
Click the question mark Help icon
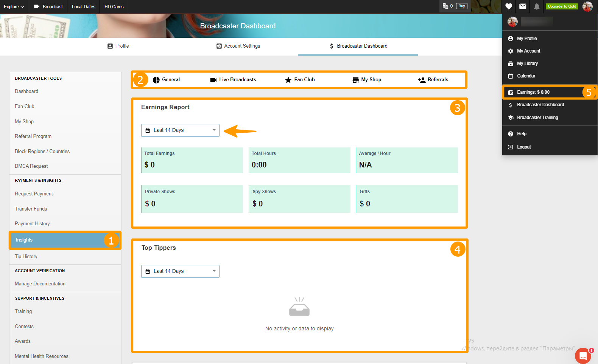coord(511,134)
